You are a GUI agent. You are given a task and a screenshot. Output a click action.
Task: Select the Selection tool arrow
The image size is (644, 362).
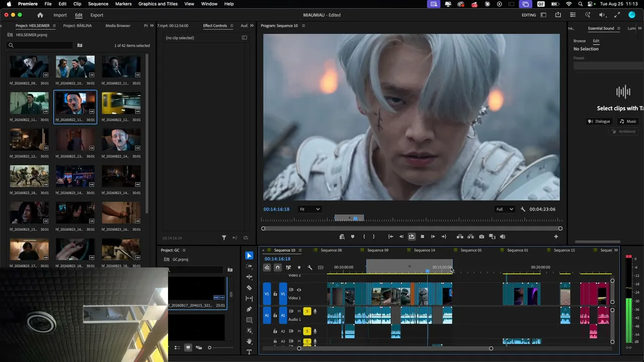pyautogui.click(x=249, y=255)
